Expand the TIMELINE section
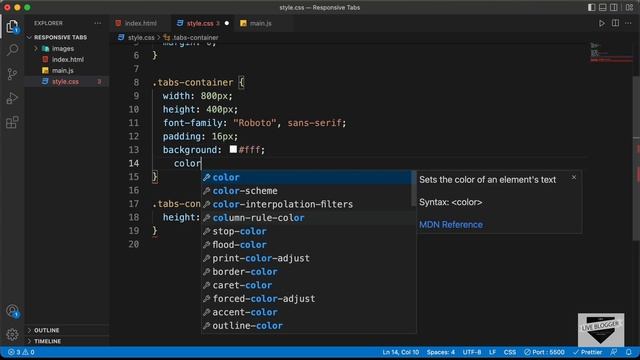Image resolution: width=640 pixels, height=360 pixels. (47, 341)
